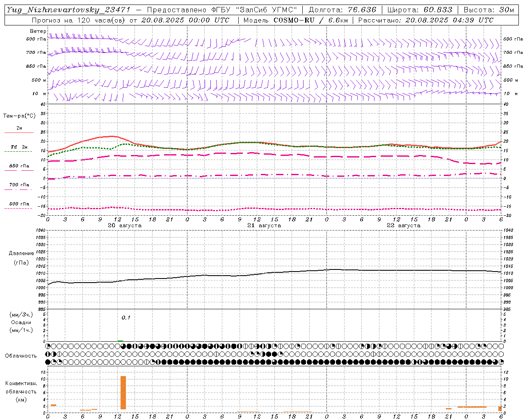Click the 500 гПа entry in temperature legend
This screenshot has height=420, width=525.
19,204
